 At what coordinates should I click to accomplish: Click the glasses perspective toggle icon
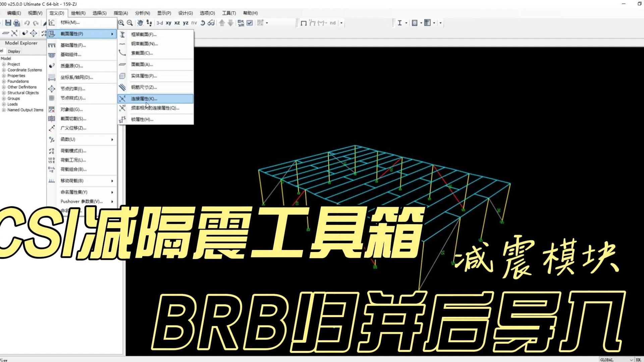(211, 23)
